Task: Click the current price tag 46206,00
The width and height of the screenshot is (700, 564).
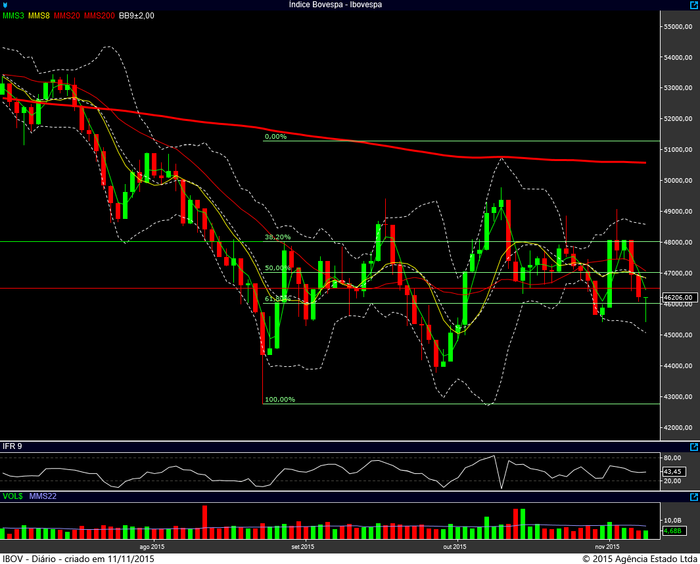Action: point(679,297)
